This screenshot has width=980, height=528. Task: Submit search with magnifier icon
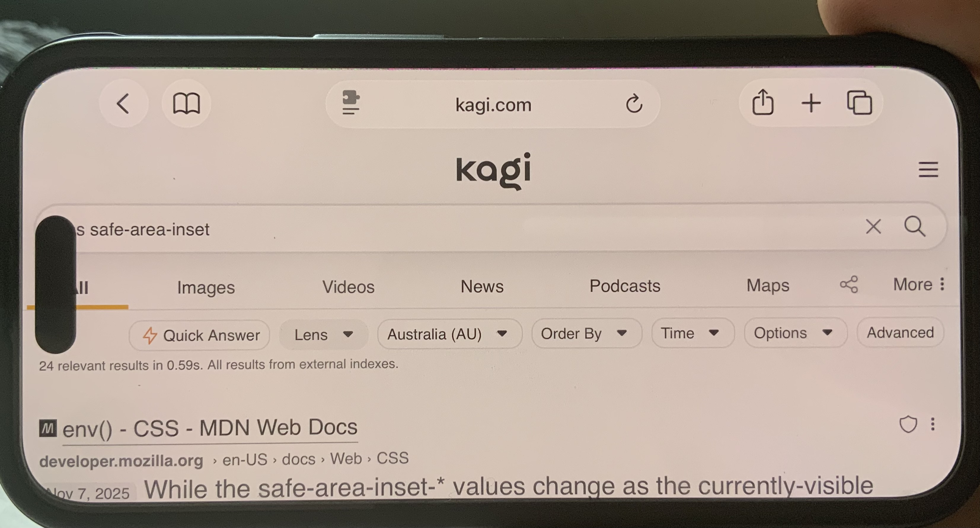914,227
